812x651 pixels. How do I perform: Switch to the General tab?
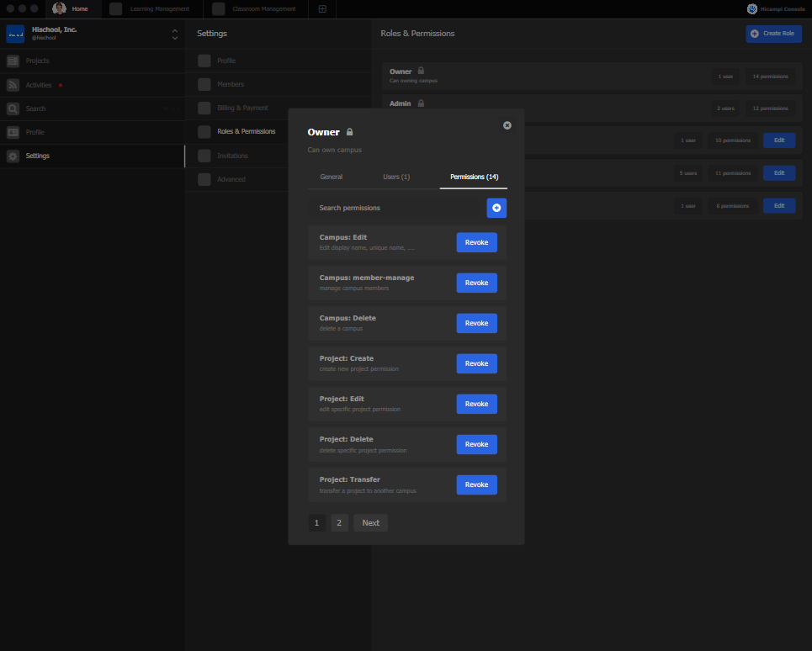pos(331,177)
